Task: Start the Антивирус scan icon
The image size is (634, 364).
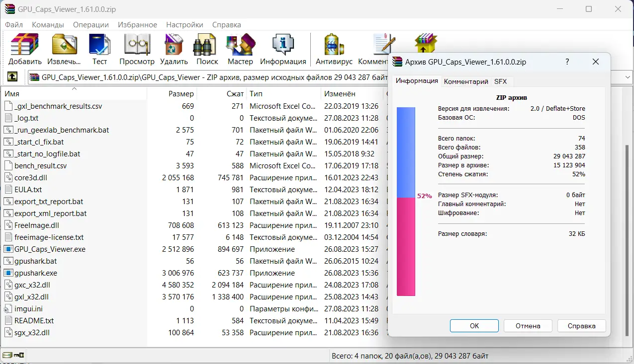Action: [334, 45]
